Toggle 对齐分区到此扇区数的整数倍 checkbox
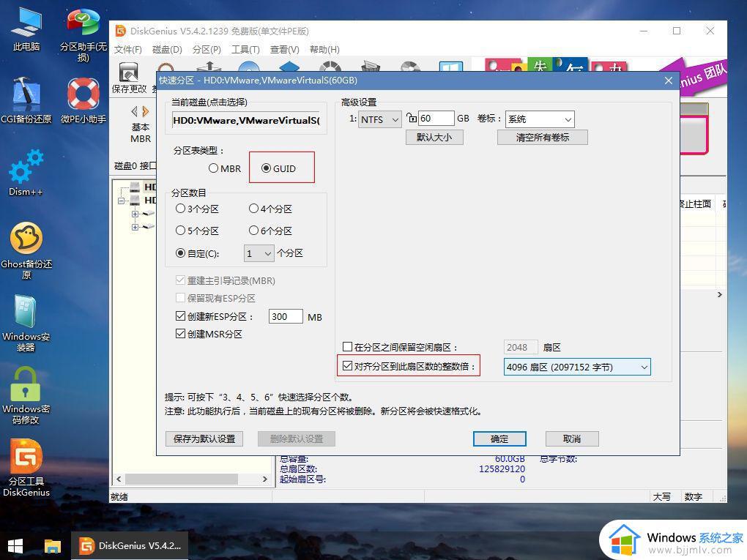 pyautogui.click(x=348, y=366)
